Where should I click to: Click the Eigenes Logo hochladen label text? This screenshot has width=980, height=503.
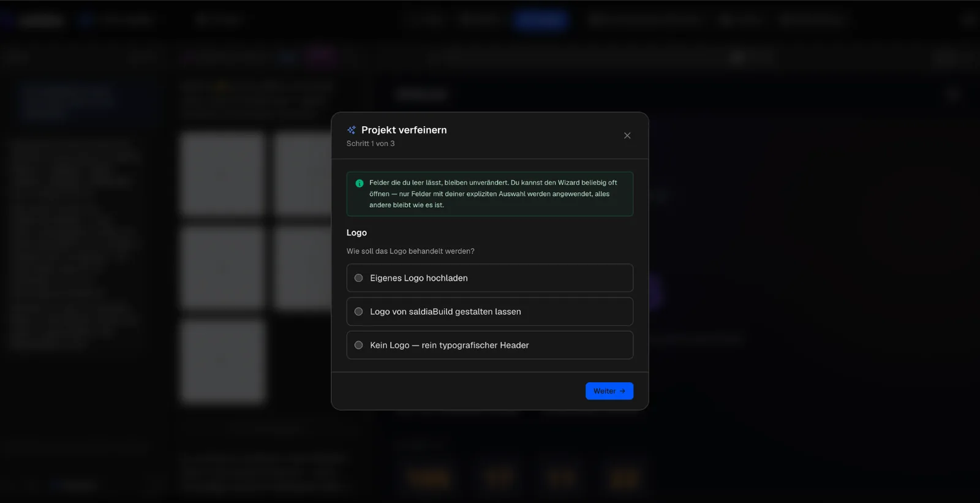click(419, 278)
